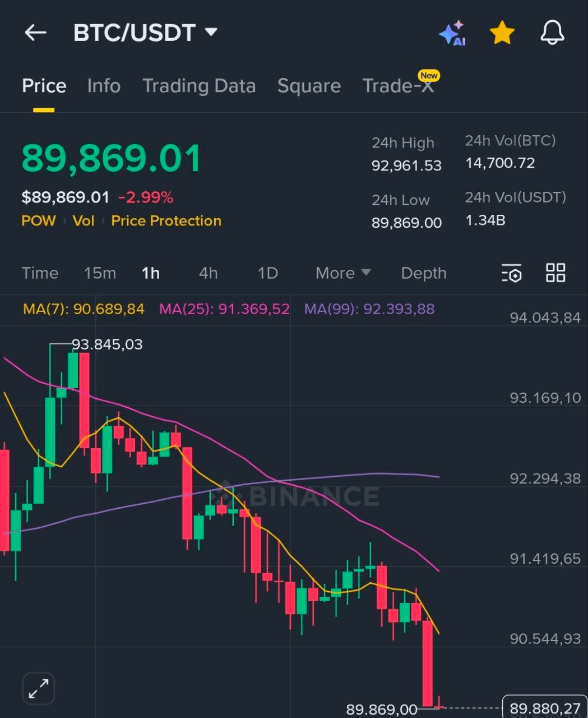Open the AI assistant sparkle icon

point(452,34)
